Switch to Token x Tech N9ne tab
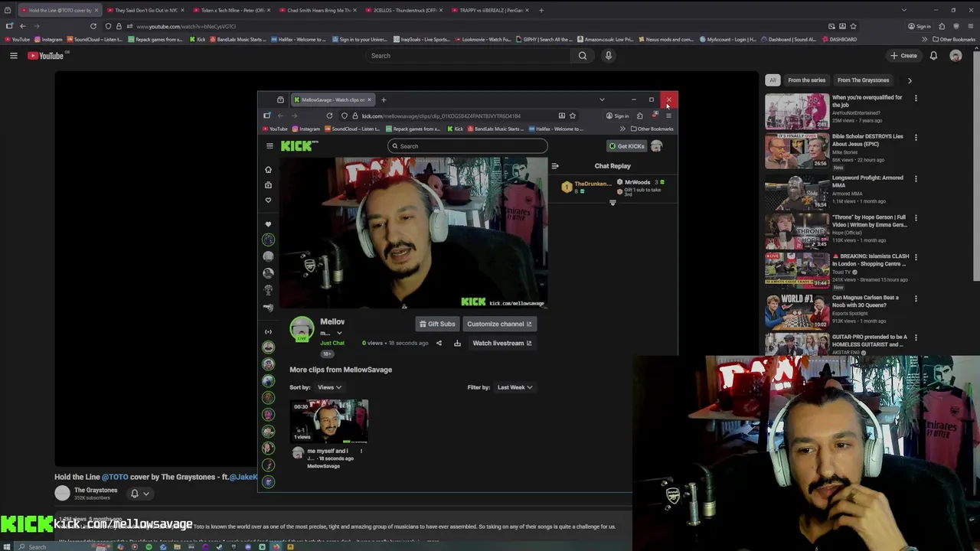The image size is (980, 551). point(232,11)
